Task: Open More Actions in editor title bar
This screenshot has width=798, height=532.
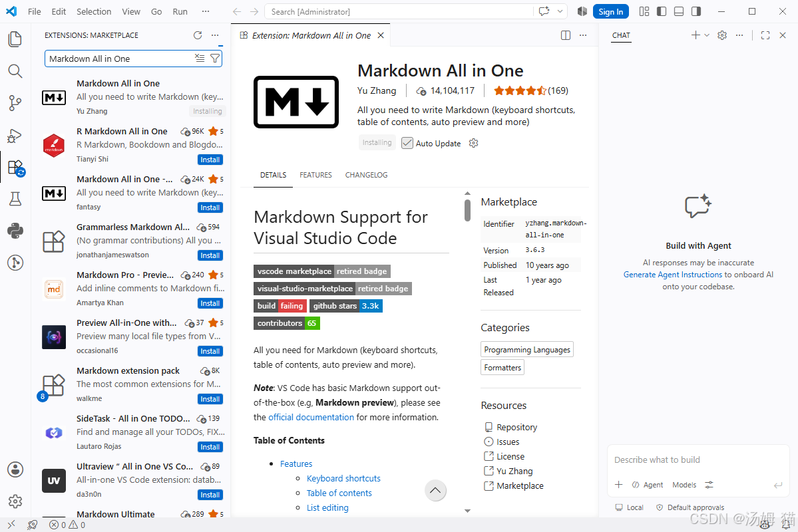Action: click(x=583, y=35)
